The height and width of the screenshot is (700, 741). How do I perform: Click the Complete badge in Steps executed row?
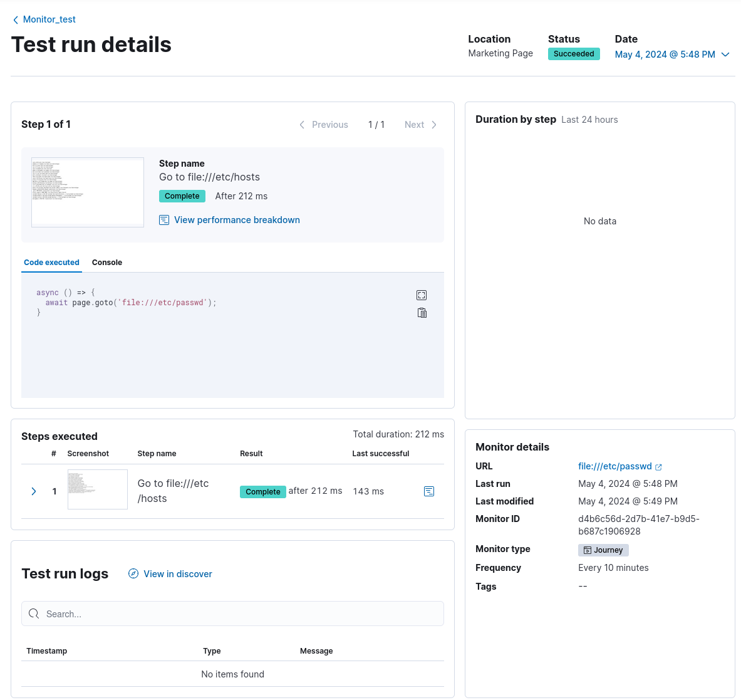coord(262,491)
